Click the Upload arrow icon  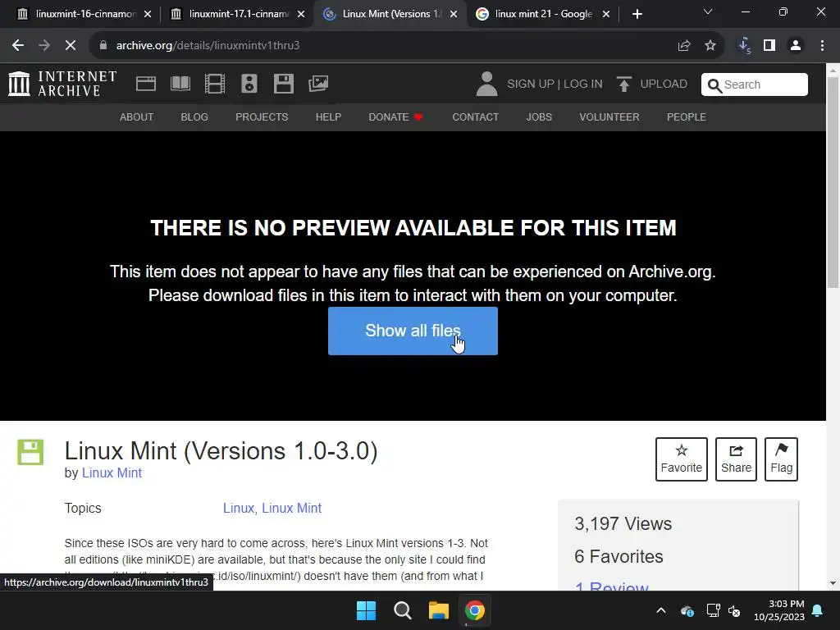[623, 84]
